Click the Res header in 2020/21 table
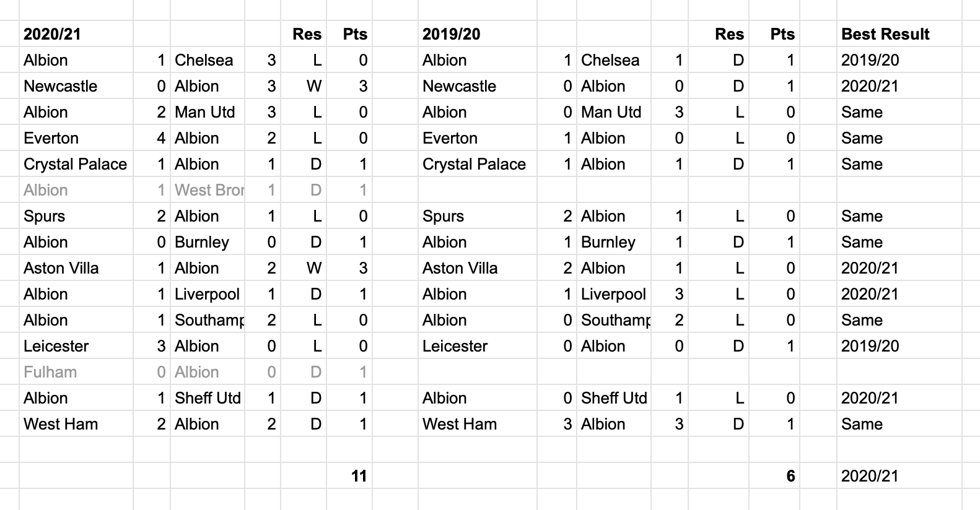 [x=304, y=34]
